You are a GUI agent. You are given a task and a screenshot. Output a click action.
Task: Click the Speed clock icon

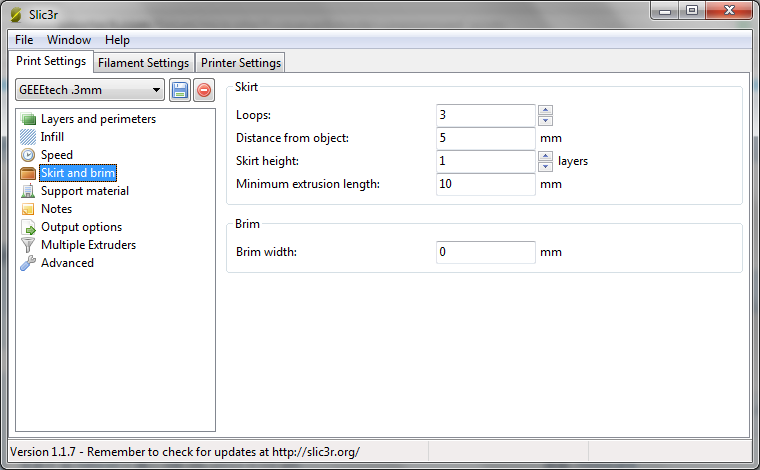tap(28, 155)
